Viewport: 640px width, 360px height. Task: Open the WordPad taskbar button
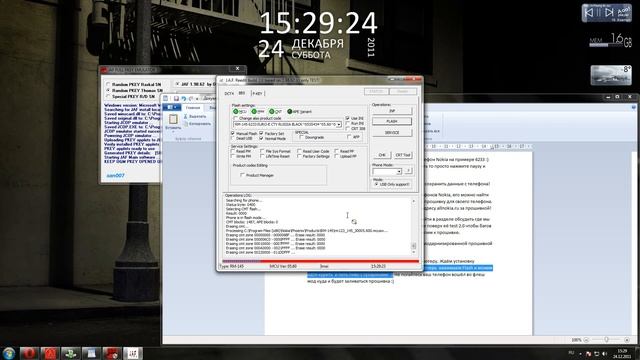pyautogui.click(x=91, y=353)
